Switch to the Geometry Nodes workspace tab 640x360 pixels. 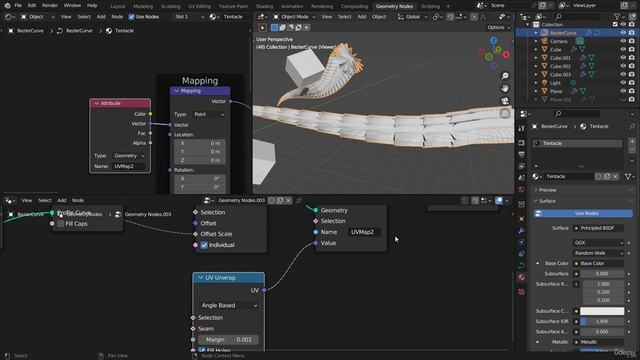click(394, 6)
